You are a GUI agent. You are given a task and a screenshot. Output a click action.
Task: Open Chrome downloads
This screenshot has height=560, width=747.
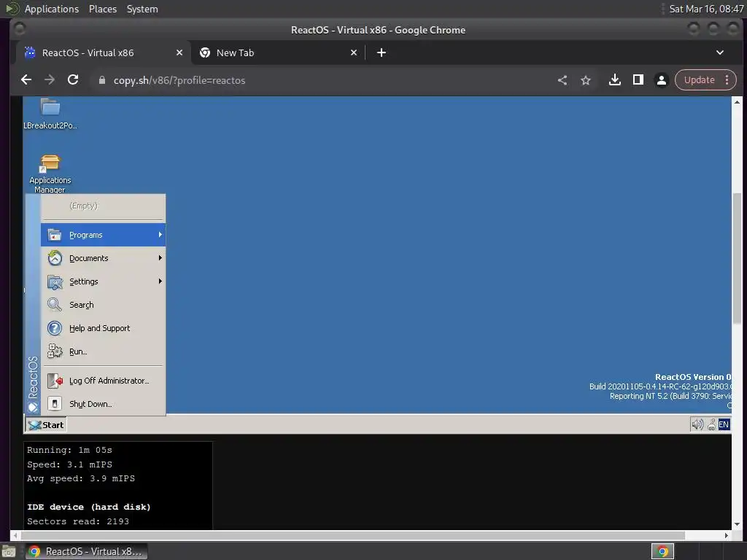point(614,80)
